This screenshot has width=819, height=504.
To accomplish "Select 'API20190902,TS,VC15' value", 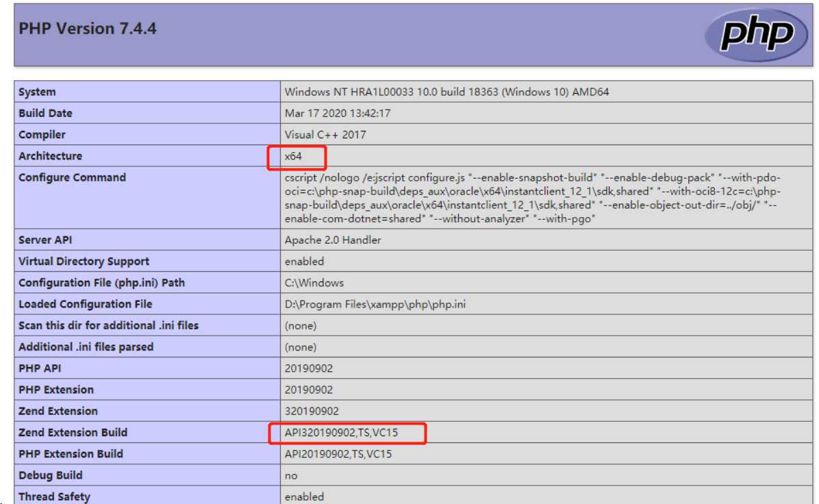I will (338, 455).
